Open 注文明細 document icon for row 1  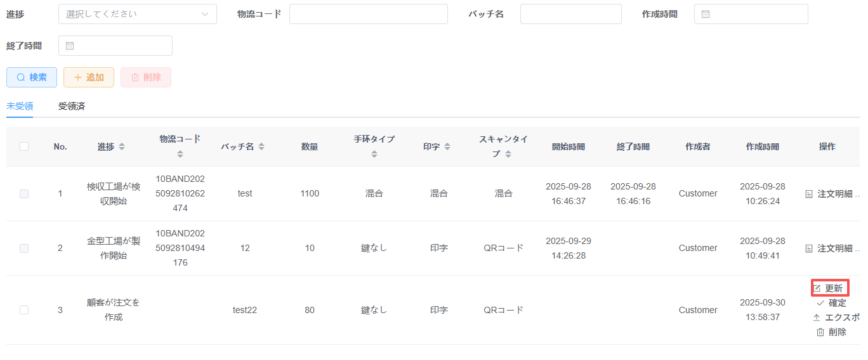[808, 194]
